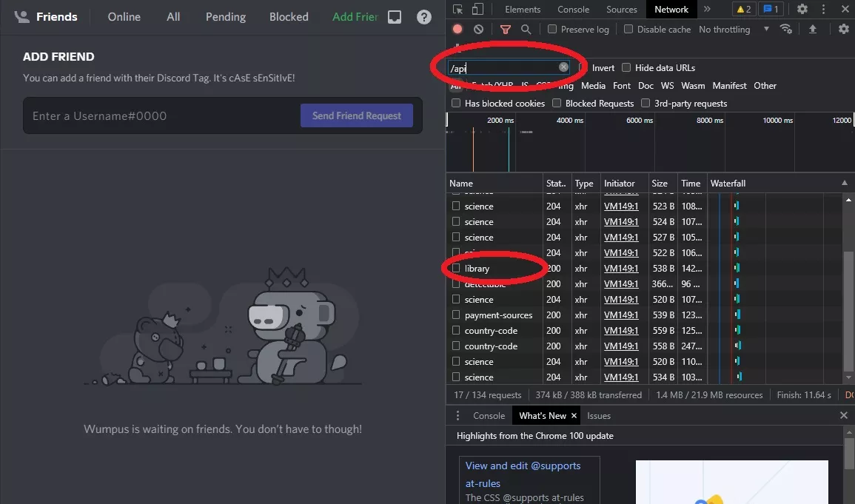
Task: Switch to the Sources tab
Action: [x=622, y=10]
